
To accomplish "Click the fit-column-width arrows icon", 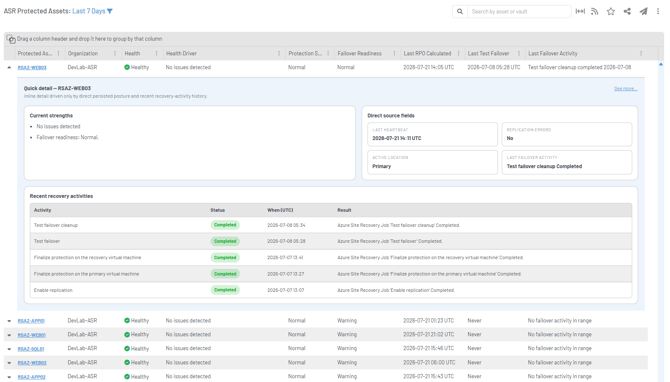I will [580, 12].
